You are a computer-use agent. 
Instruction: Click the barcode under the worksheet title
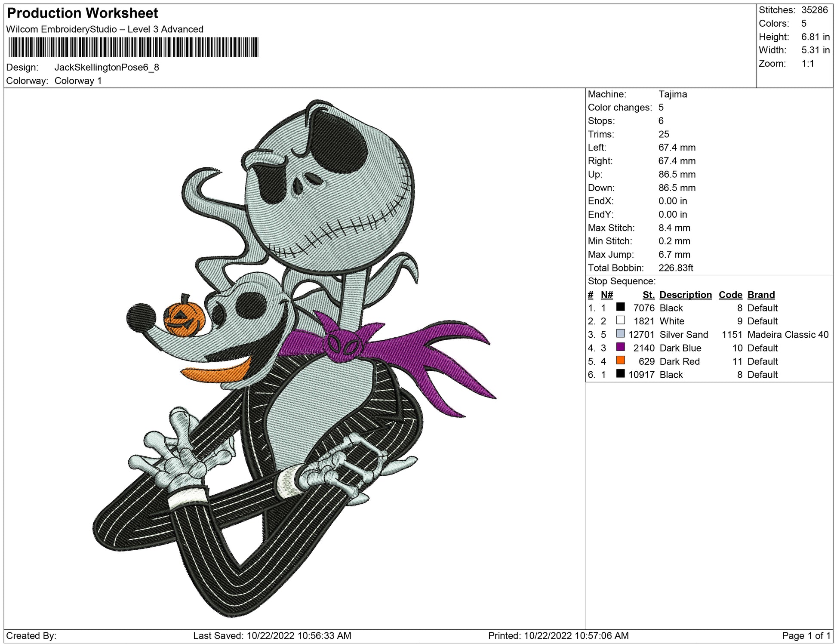133,47
